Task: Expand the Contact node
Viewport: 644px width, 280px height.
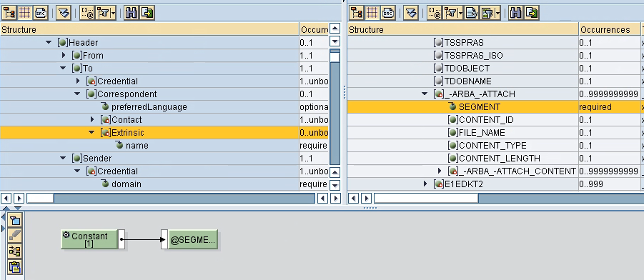Action: click(92, 119)
